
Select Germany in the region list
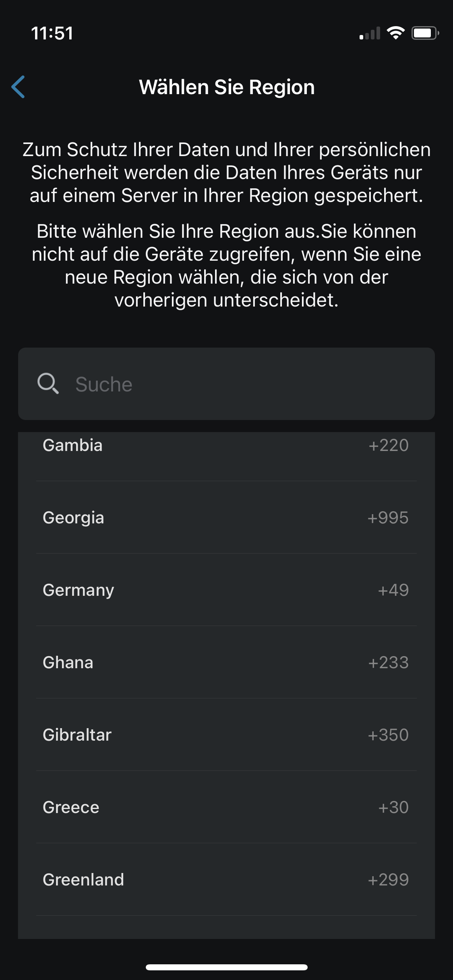pos(79,590)
